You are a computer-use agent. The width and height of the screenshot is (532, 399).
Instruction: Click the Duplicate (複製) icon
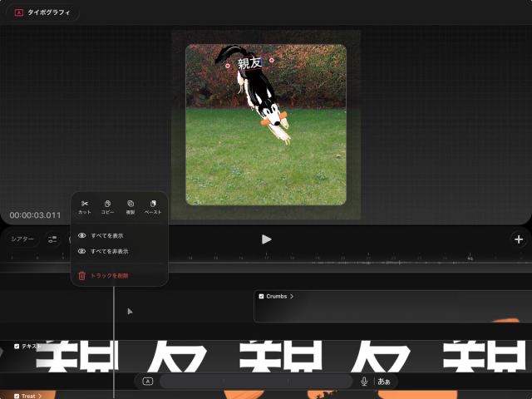131,204
